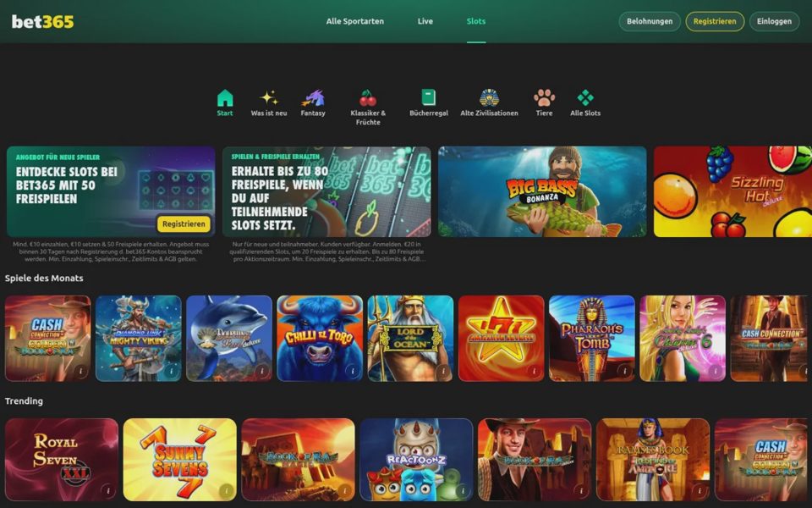The image size is (812, 508).
Task: Show info for Reactoonz
Action: (x=463, y=490)
